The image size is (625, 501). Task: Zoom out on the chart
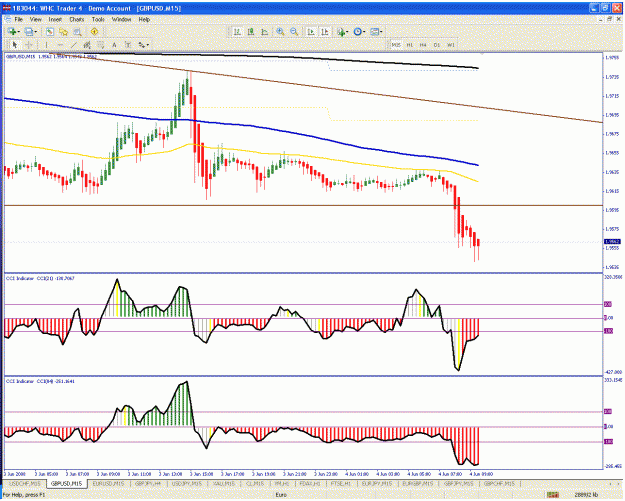coord(294,32)
